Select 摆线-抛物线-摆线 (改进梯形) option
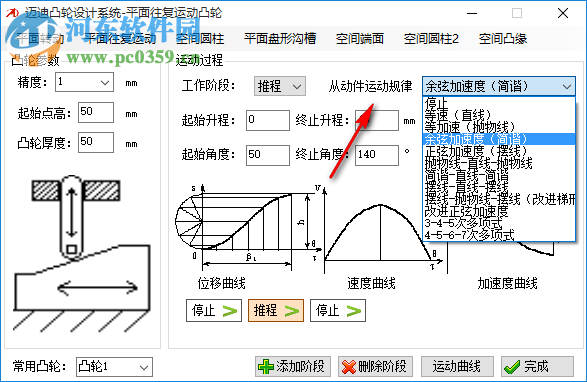The image size is (587, 382). pos(499,199)
